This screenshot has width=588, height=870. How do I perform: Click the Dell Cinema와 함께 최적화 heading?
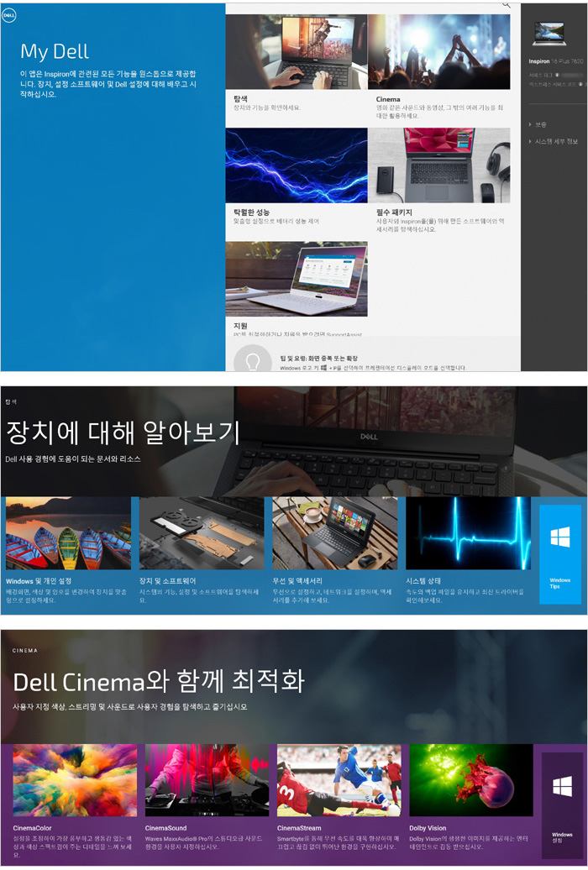[159, 681]
